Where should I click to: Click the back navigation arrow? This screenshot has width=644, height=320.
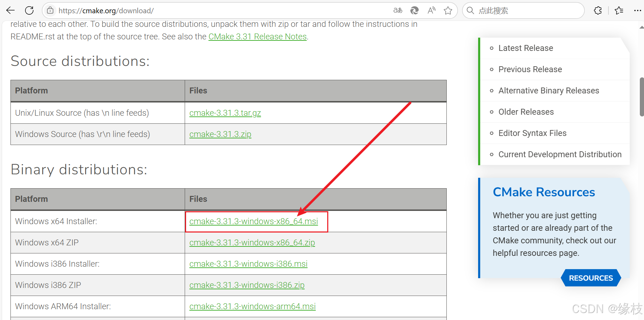click(x=10, y=10)
